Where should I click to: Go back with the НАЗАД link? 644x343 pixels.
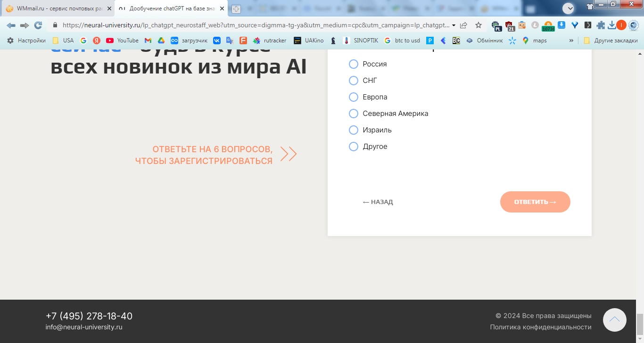pyautogui.click(x=378, y=202)
